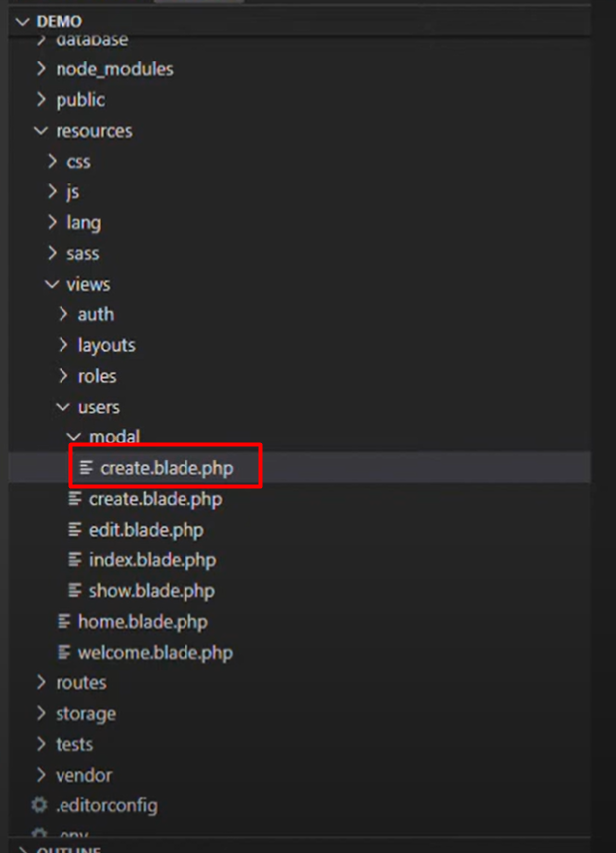This screenshot has width=616, height=853.
Task: Click file icon beside edit.blade.php
Action: click(x=75, y=530)
